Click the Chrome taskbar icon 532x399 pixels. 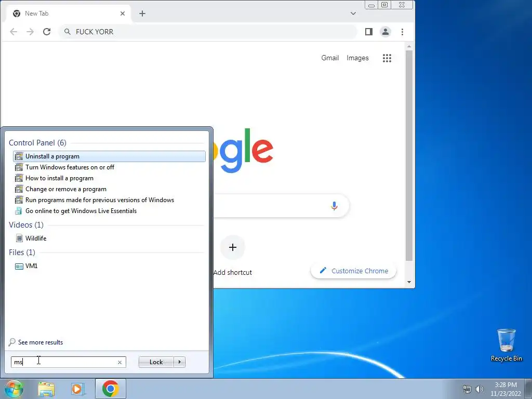[111, 389]
